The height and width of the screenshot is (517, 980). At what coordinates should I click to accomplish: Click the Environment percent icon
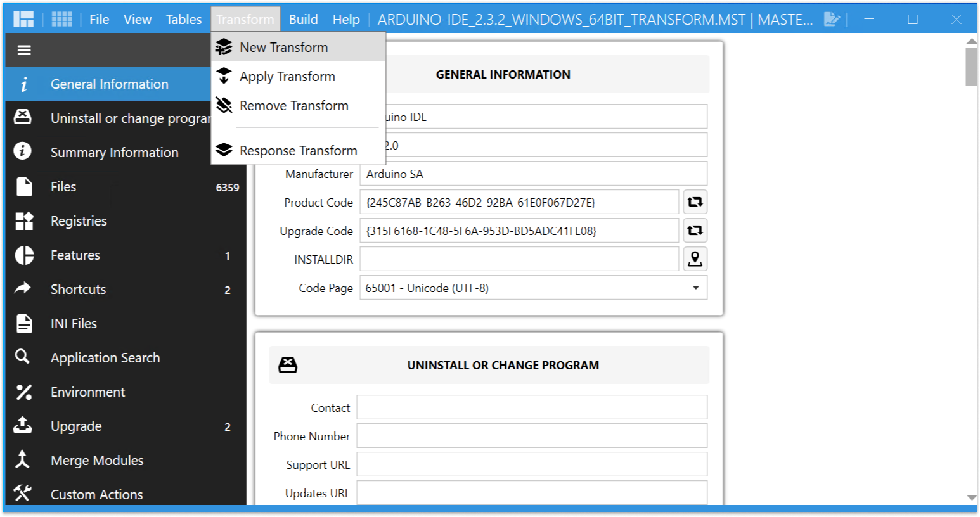coord(24,392)
